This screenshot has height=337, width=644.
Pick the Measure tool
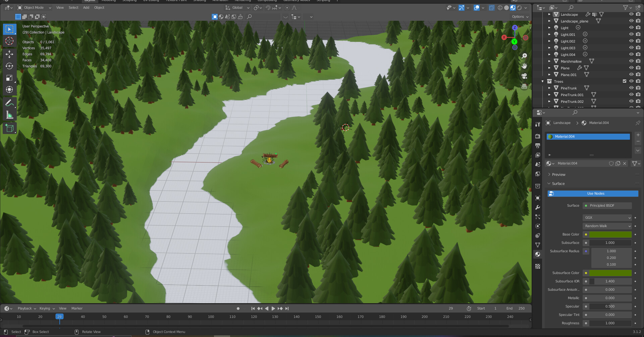point(9,115)
